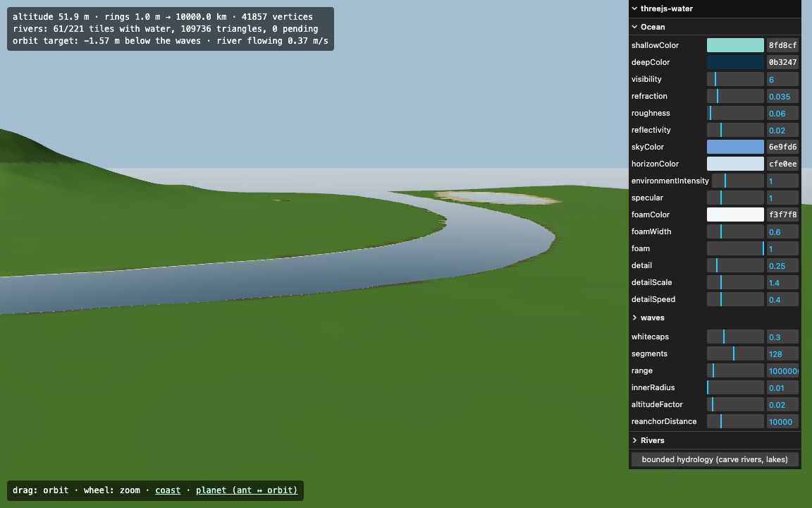Click the skyColor hex field 6e9fd6
Image resolution: width=812 pixels, height=508 pixels.
[782, 147]
